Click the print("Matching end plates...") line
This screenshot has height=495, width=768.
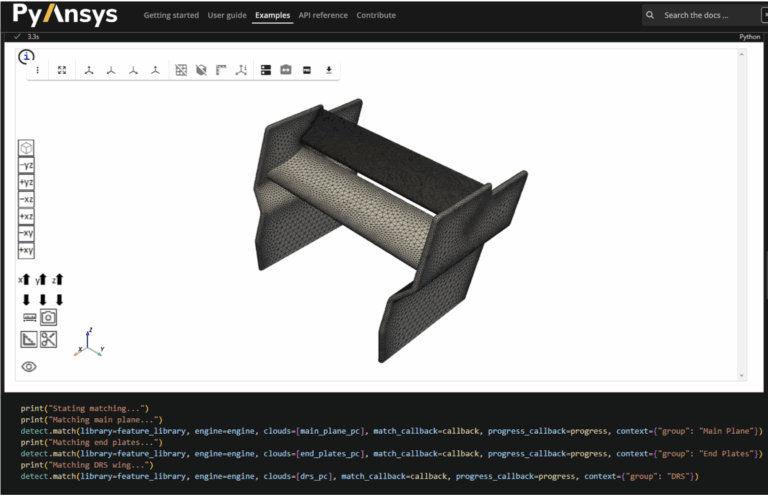coord(92,442)
